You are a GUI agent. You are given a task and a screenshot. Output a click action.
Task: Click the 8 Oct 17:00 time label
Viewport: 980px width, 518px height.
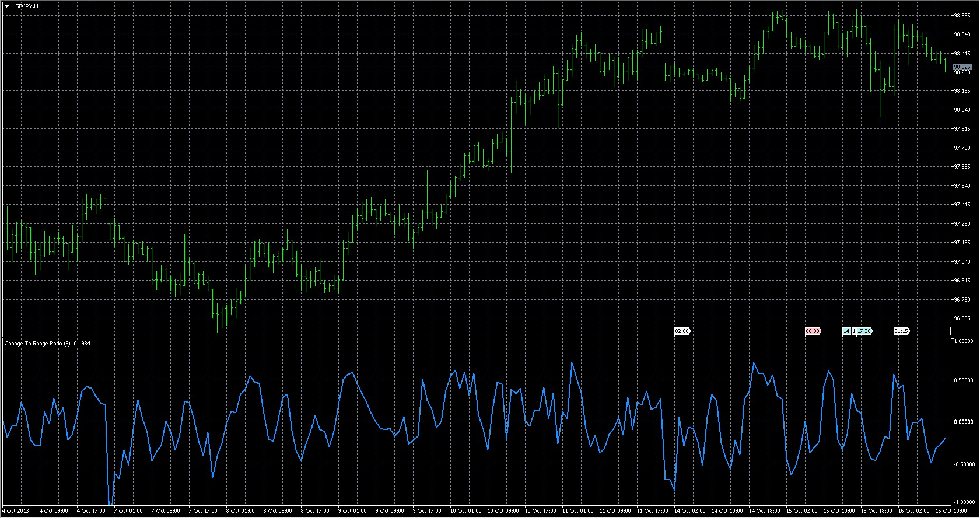click(x=315, y=511)
